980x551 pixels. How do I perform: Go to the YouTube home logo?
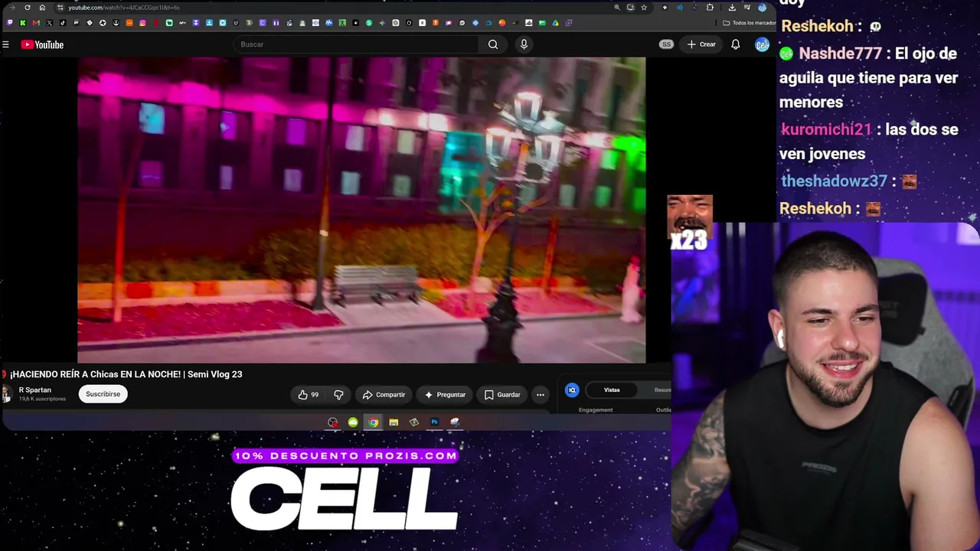[42, 44]
